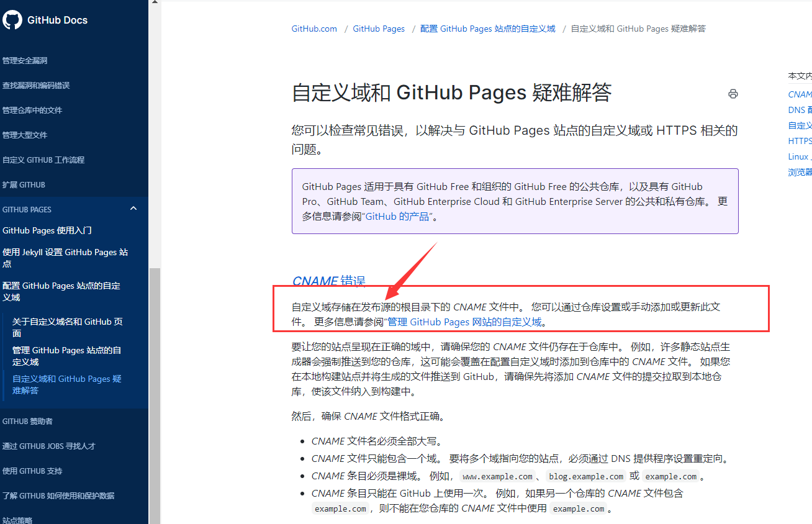Open 查找漏洞和编码错误 sidebar item
Screen dimensions: 812x524
coord(36,86)
